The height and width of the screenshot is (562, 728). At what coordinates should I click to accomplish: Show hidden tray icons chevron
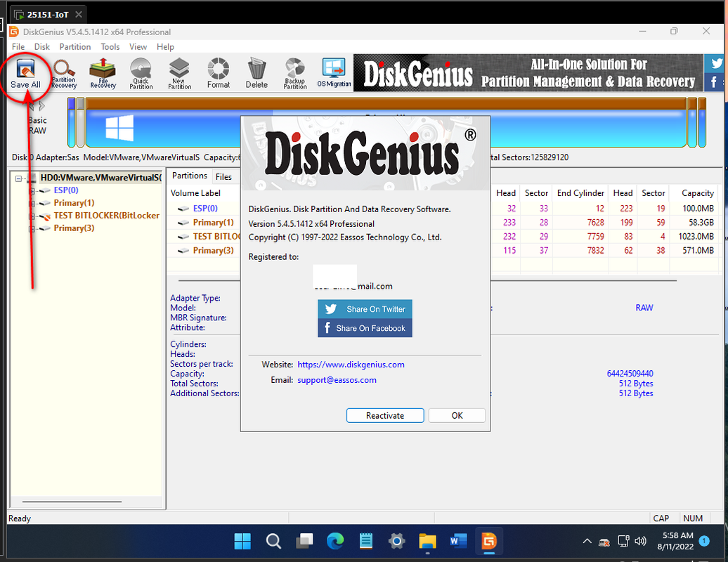point(587,541)
